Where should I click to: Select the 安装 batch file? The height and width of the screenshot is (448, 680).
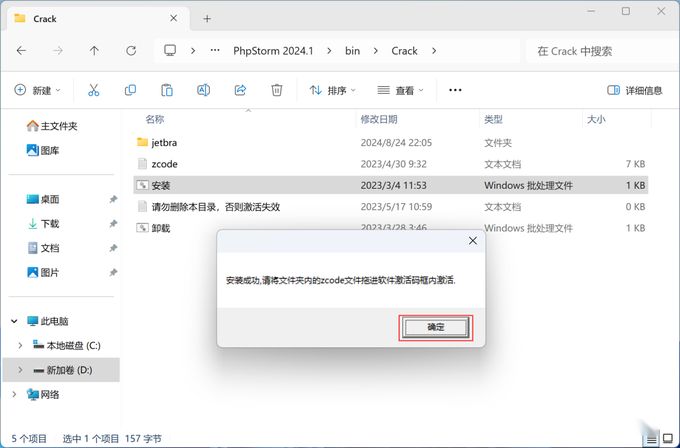(x=391, y=185)
